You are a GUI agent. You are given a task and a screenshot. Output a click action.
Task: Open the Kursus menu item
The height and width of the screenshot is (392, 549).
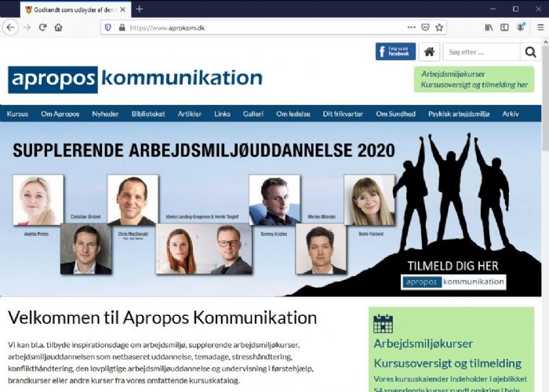point(17,114)
